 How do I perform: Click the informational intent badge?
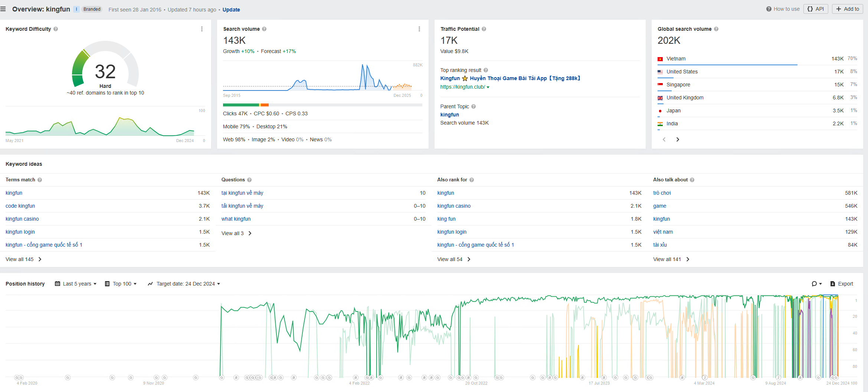point(76,9)
